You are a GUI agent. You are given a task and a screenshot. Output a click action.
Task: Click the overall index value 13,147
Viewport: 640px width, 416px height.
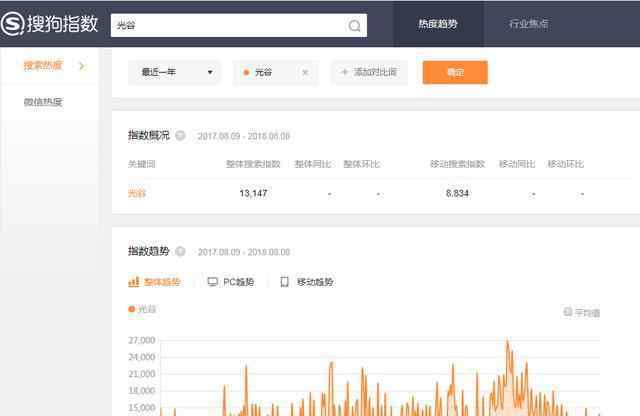click(253, 193)
